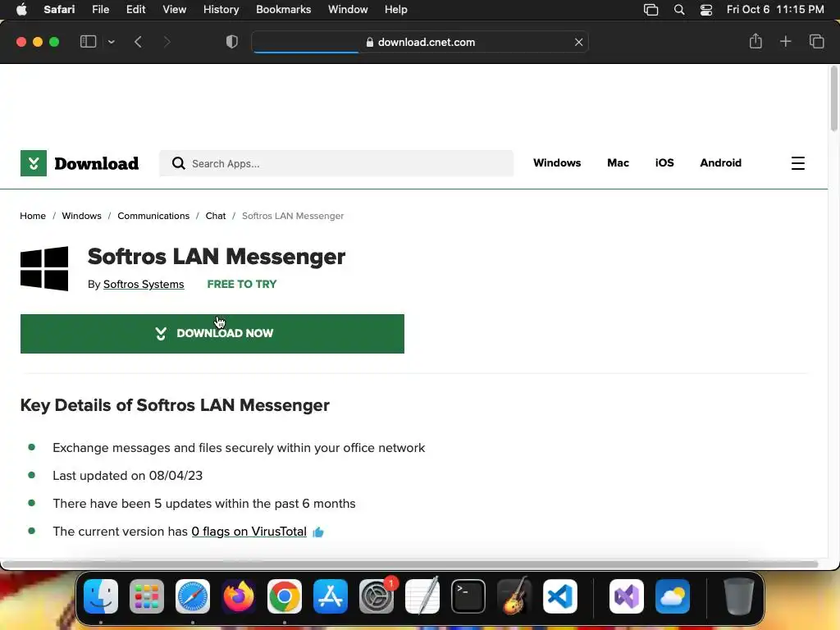The image size is (840, 630).
Task: Go to Windows breadcrumb
Action: [x=81, y=216]
